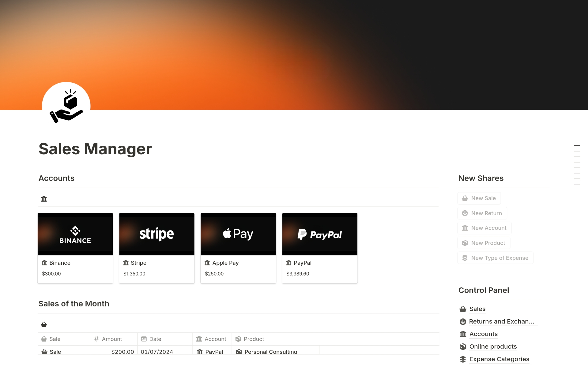588x367 pixels.
Task: Click the basket icon beside Sales link
Action: click(x=463, y=309)
